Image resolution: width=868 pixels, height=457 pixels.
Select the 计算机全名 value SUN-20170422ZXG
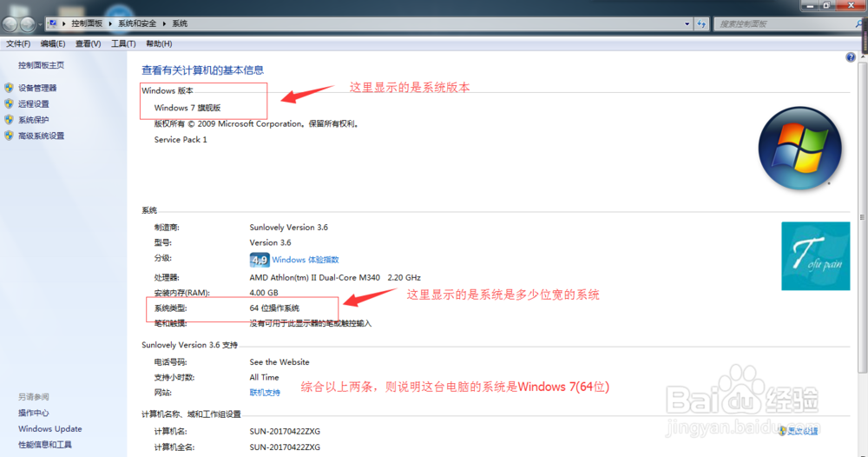click(x=285, y=447)
